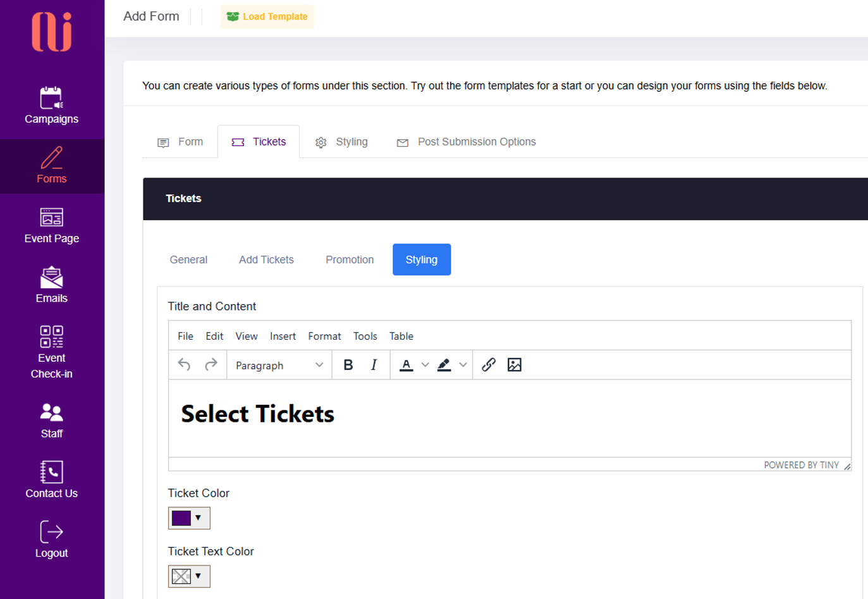
Task: Select the Add Tickets sub-tab
Action: (x=266, y=259)
